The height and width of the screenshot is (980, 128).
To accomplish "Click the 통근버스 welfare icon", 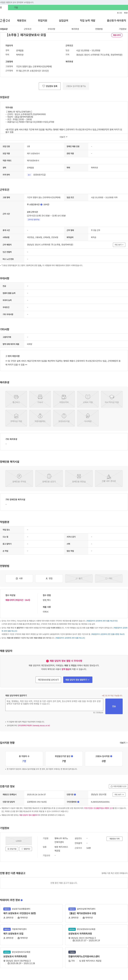I will tap(16, 399).
